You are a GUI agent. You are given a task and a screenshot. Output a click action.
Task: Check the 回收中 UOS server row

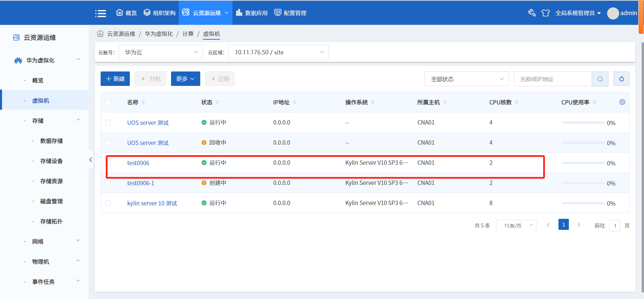coord(108,143)
